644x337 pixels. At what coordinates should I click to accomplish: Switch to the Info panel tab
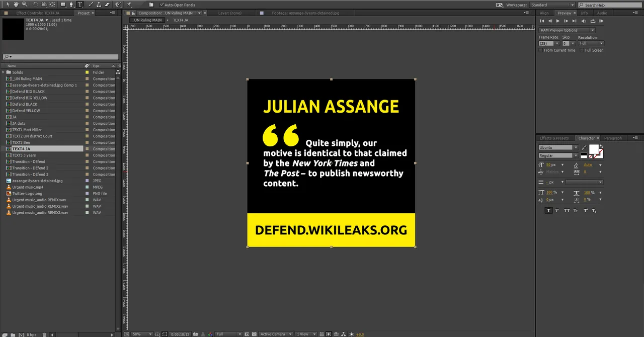(x=584, y=13)
